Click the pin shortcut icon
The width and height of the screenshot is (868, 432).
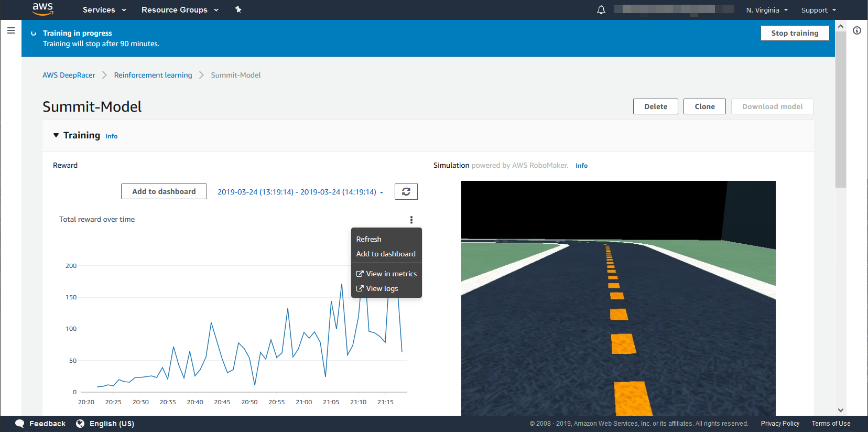click(238, 9)
